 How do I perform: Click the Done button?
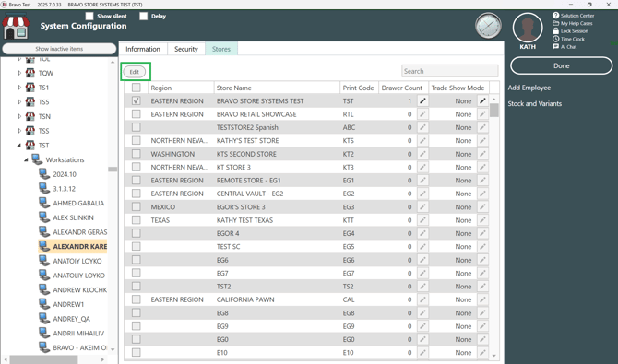[x=561, y=65]
